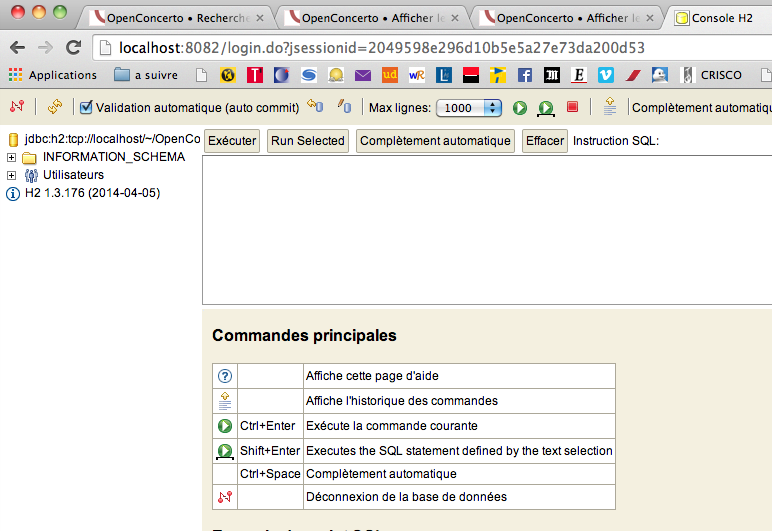Click inside the SQL instruction text area
The width and height of the screenshot is (772, 531).
tap(487, 230)
